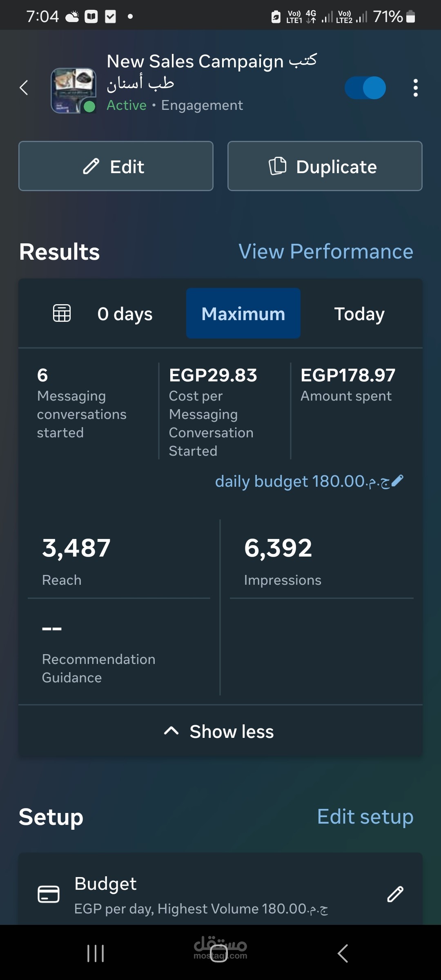Viewport: 441px width, 980px height.
Task: Tap the pencil icon in Budget row
Action: point(395,894)
